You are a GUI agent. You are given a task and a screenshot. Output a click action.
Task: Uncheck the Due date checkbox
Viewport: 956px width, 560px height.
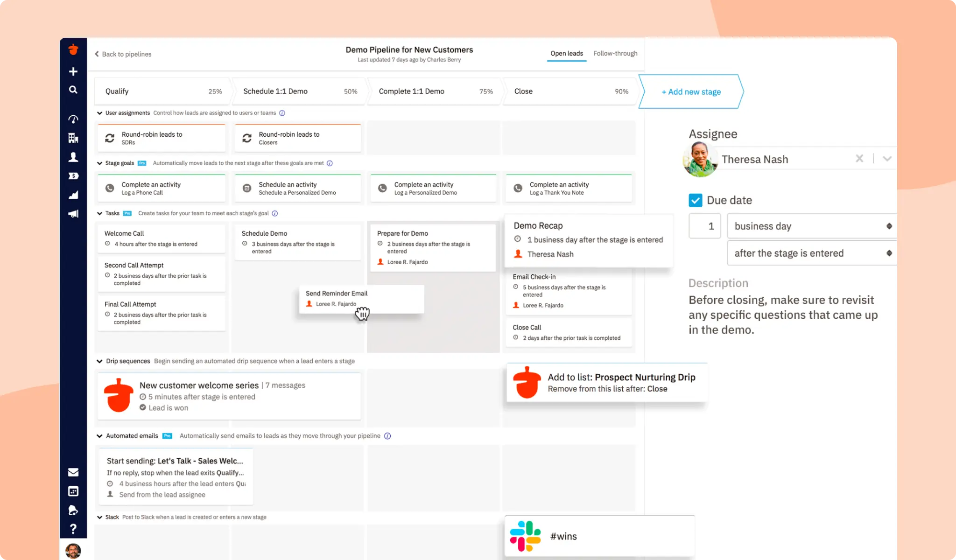point(695,200)
